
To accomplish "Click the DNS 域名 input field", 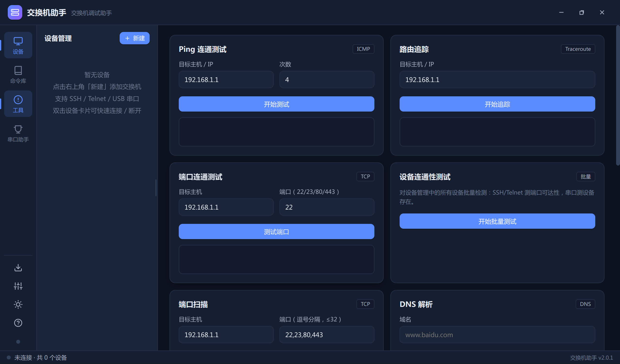I will click(497, 335).
